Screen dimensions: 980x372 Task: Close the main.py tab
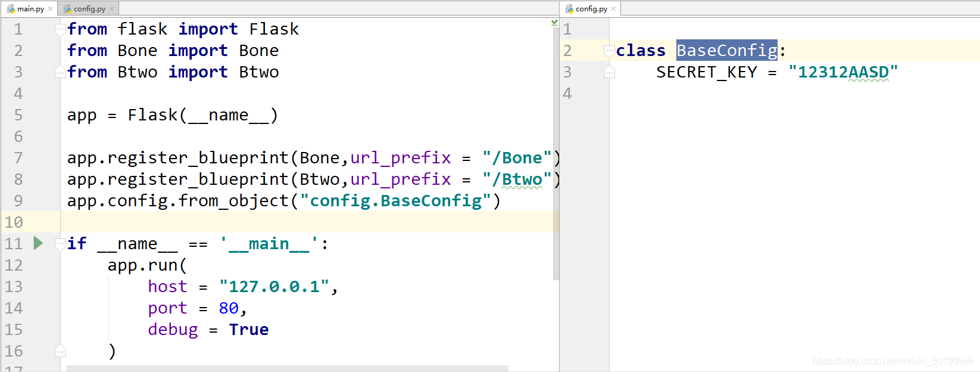[x=51, y=9]
